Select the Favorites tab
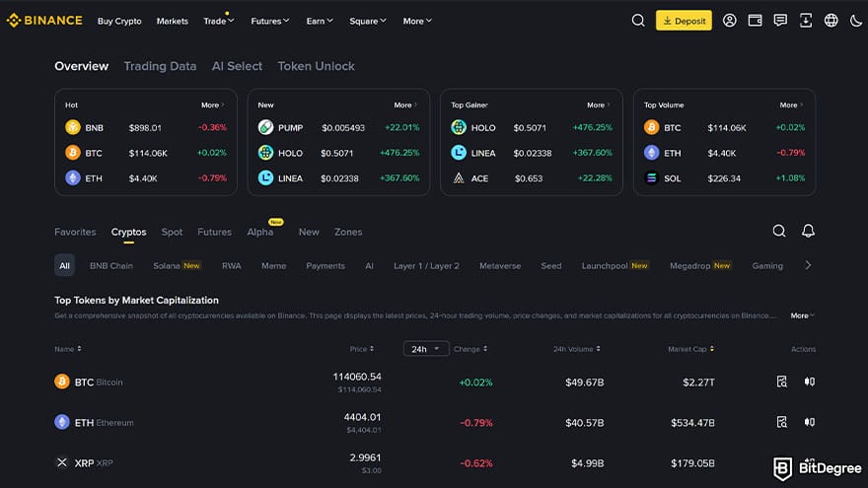 point(75,232)
